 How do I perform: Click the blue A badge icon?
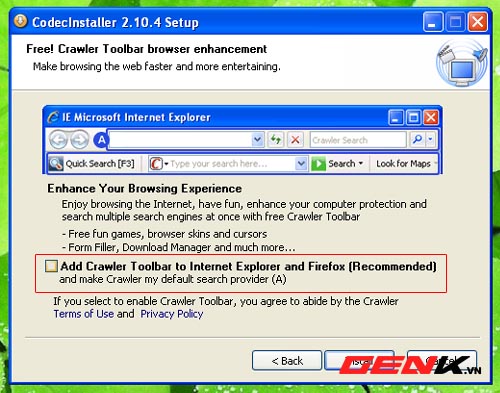(101, 140)
